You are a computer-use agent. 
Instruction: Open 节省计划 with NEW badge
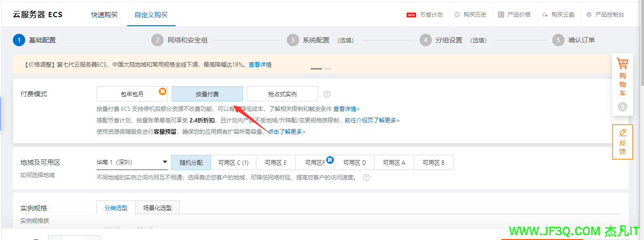(x=425, y=15)
